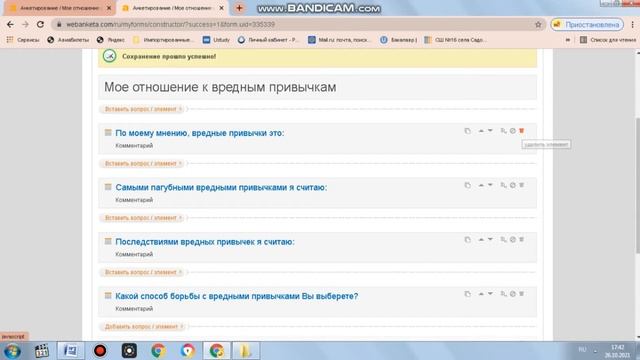Open the 'Mail.ru почта, поиск' bookmark
Image resolution: width=640 pixels, height=360 pixels.
click(340, 40)
